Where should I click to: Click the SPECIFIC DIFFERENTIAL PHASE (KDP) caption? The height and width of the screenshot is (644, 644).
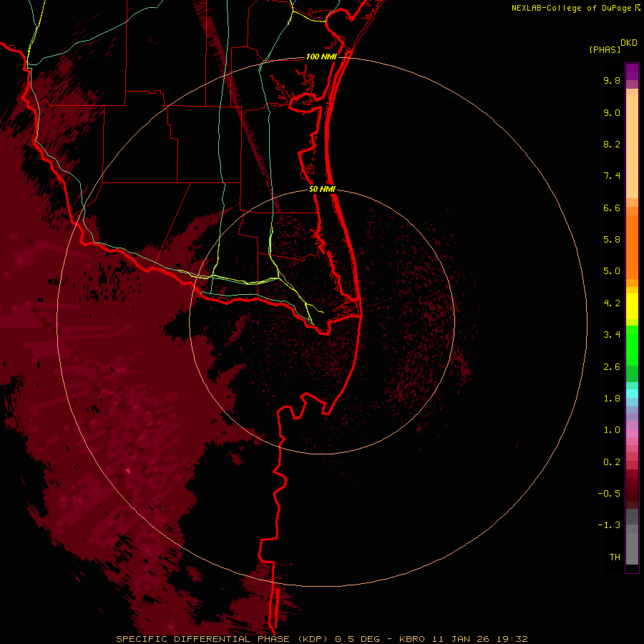pos(223,639)
